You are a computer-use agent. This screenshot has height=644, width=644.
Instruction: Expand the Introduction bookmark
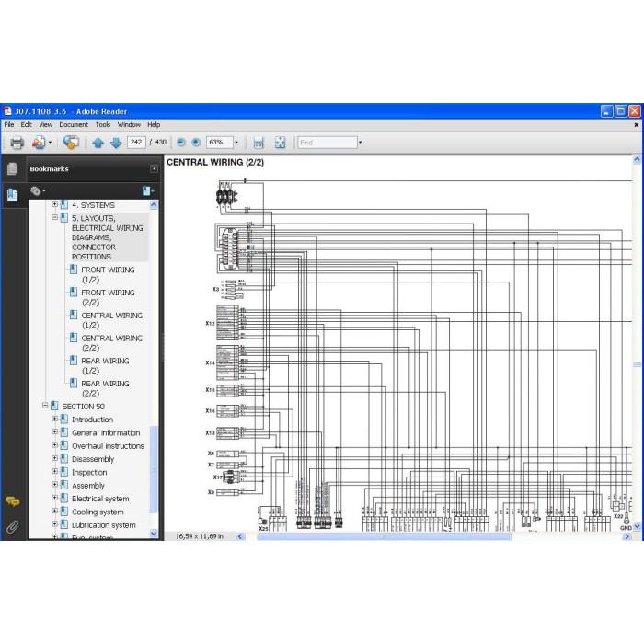pos(54,419)
